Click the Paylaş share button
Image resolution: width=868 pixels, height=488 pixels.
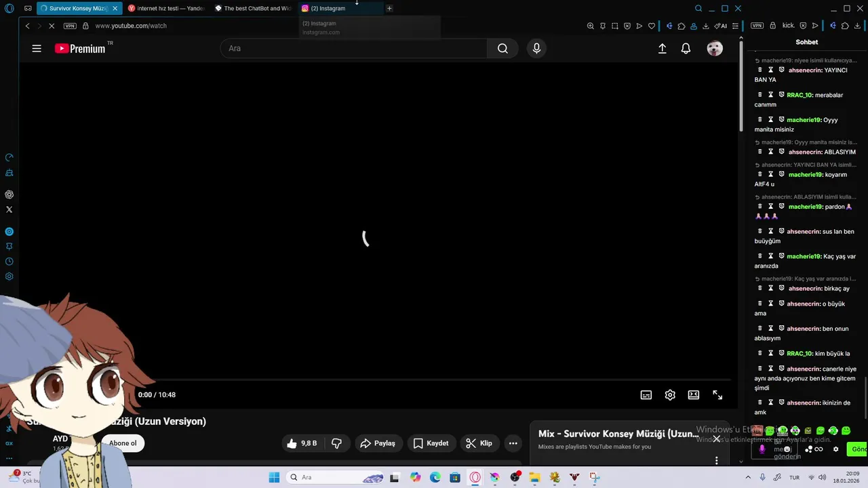pos(378,443)
